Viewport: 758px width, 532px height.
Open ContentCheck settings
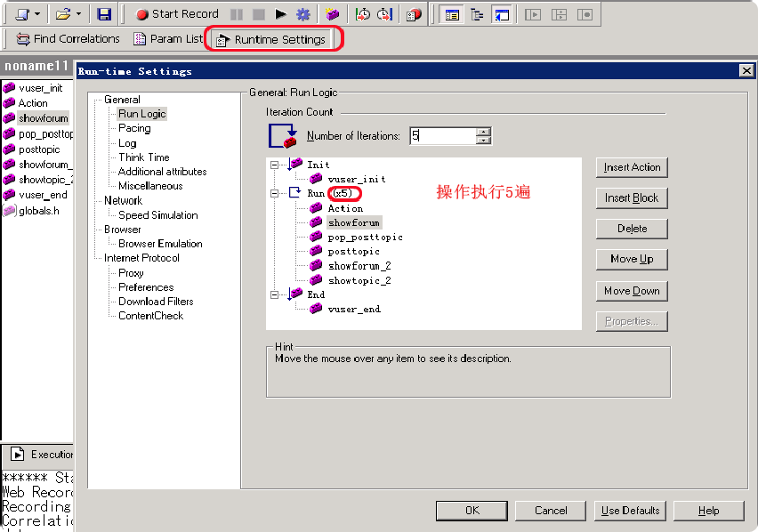[x=151, y=316]
